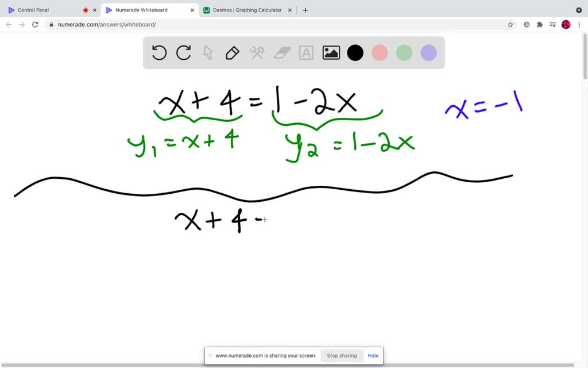Open the browser profile avatar menu
This screenshot has width=588, height=368.
pyautogui.click(x=566, y=24)
